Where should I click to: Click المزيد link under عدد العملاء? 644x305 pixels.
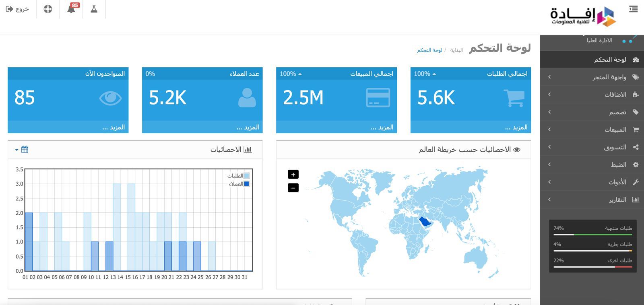(x=248, y=127)
